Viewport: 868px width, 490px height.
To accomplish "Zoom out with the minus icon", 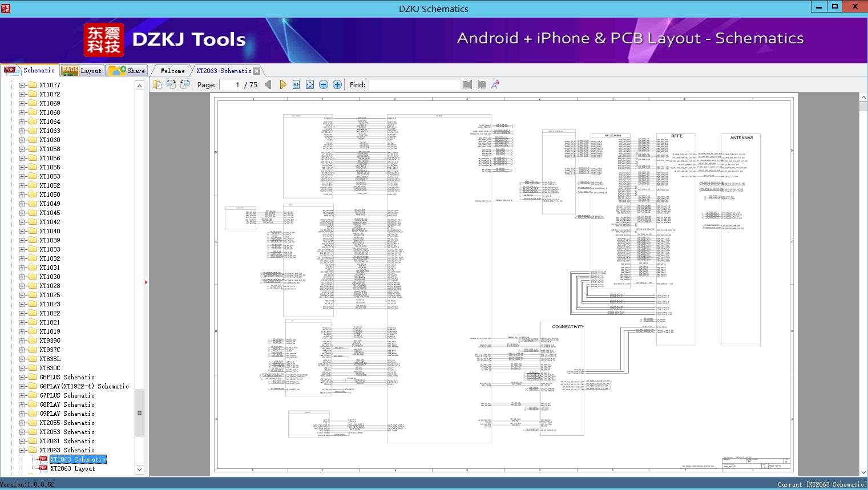I will coord(324,84).
